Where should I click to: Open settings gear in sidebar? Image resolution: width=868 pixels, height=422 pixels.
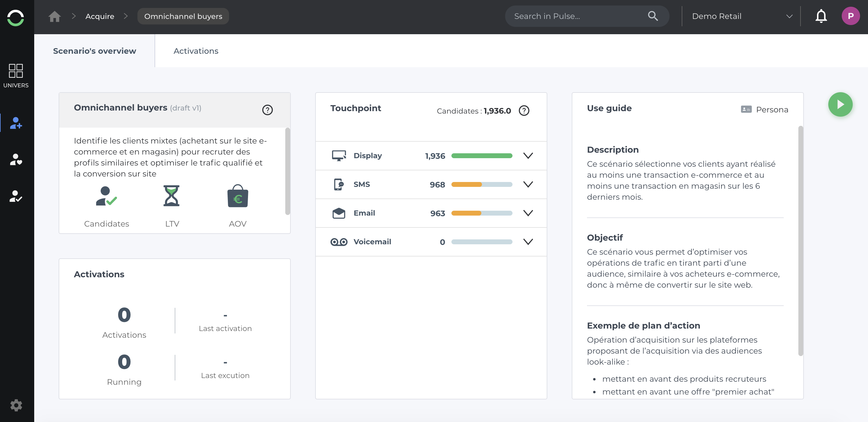[16, 405]
